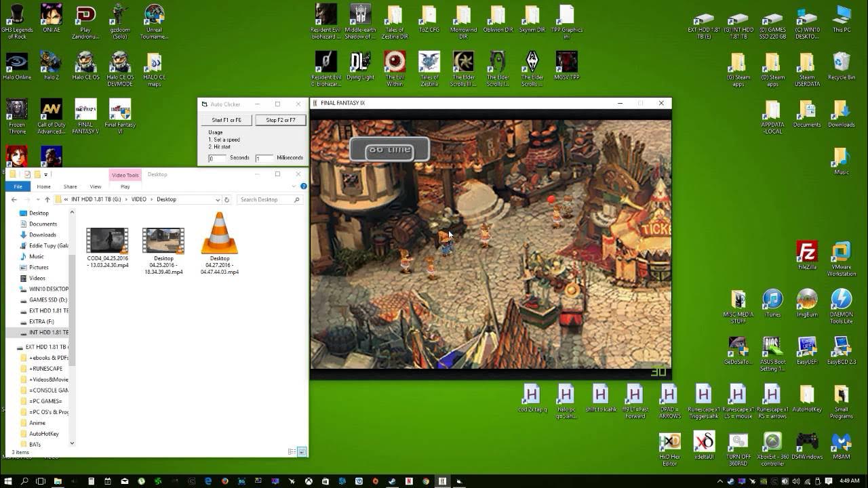The height and width of the screenshot is (488, 868).
Task: Open Task View in taskbar
Action: (41, 481)
